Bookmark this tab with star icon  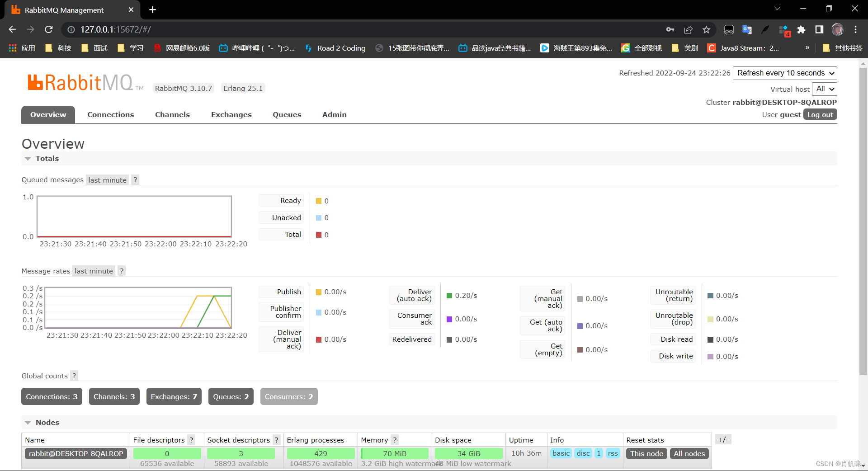click(706, 29)
